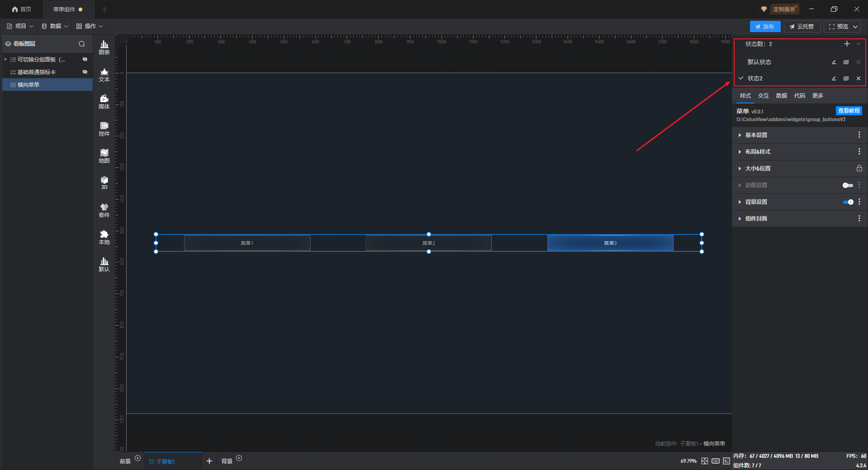The width and height of the screenshot is (868, 470).
Task: Click the 预览 preview button
Action: click(838, 27)
